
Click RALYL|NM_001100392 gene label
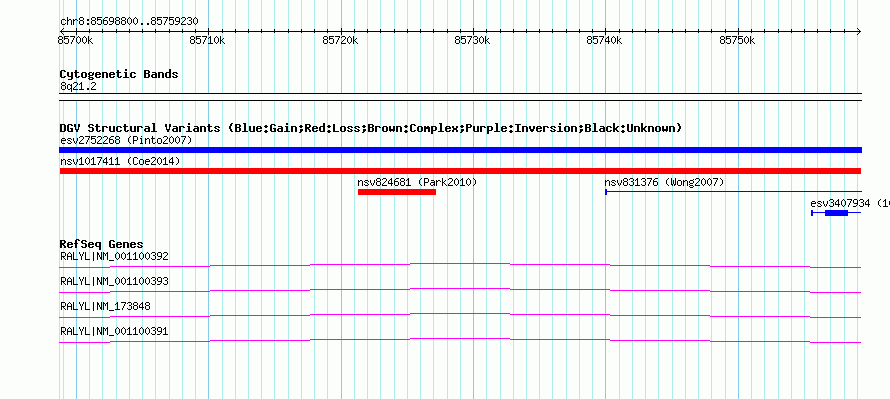[x=114, y=257]
